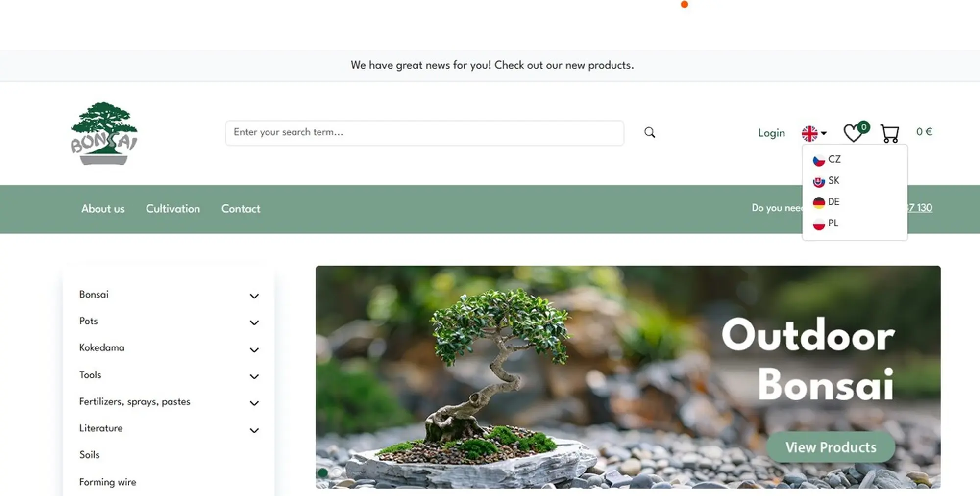Expand the Literature category chevron

tap(254, 430)
